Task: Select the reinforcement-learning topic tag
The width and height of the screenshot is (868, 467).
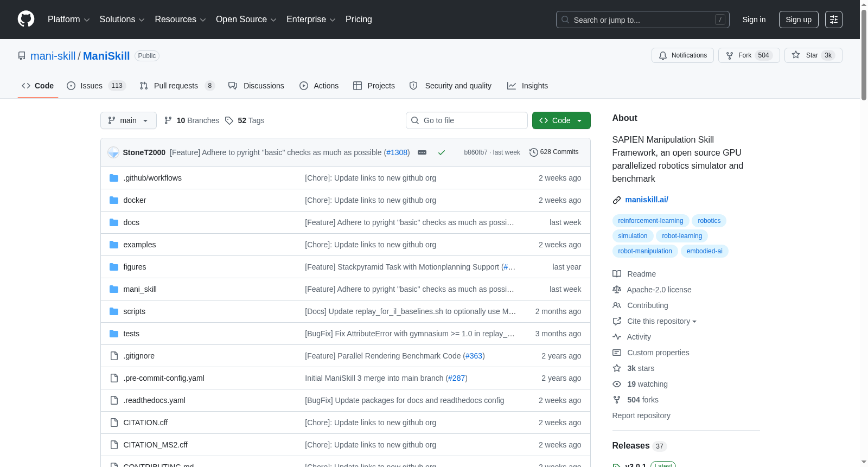Action: [x=650, y=221]
